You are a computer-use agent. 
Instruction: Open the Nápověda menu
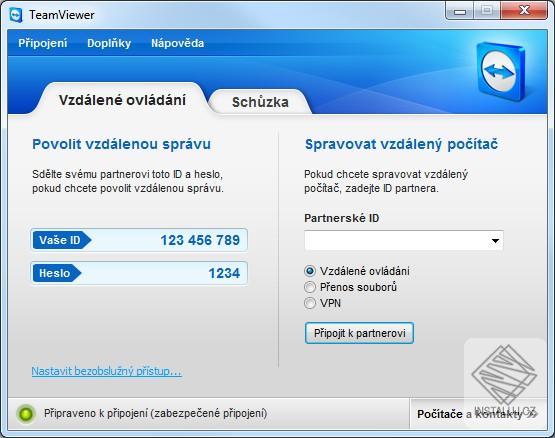(177, 43)
